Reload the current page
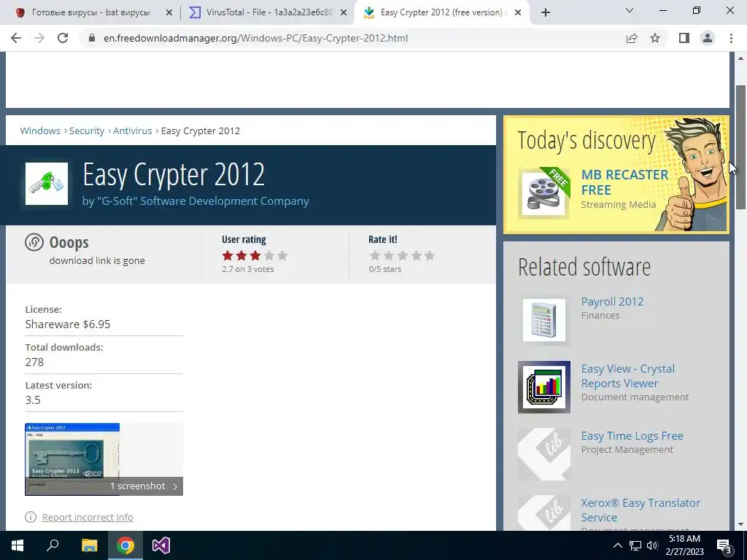The image size is (747, 560). pyautogui.click(x=63, y=38)
